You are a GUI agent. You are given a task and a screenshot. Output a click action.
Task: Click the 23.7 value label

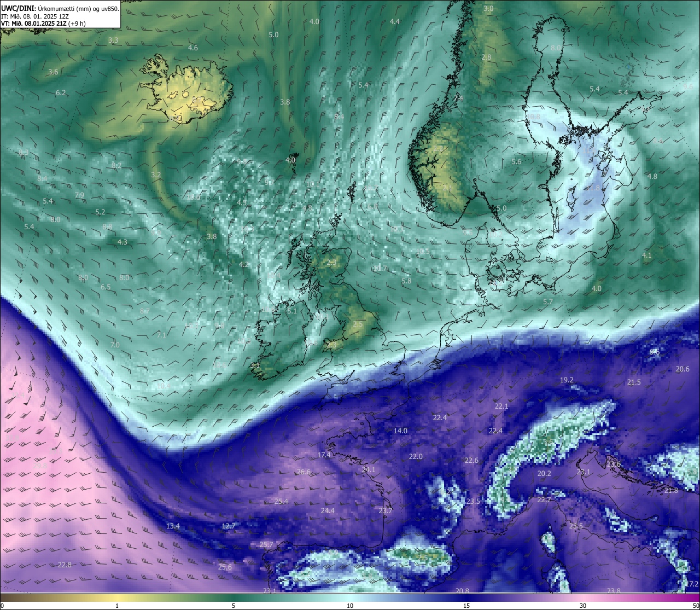pyautogui.click(x=386, y=510)
